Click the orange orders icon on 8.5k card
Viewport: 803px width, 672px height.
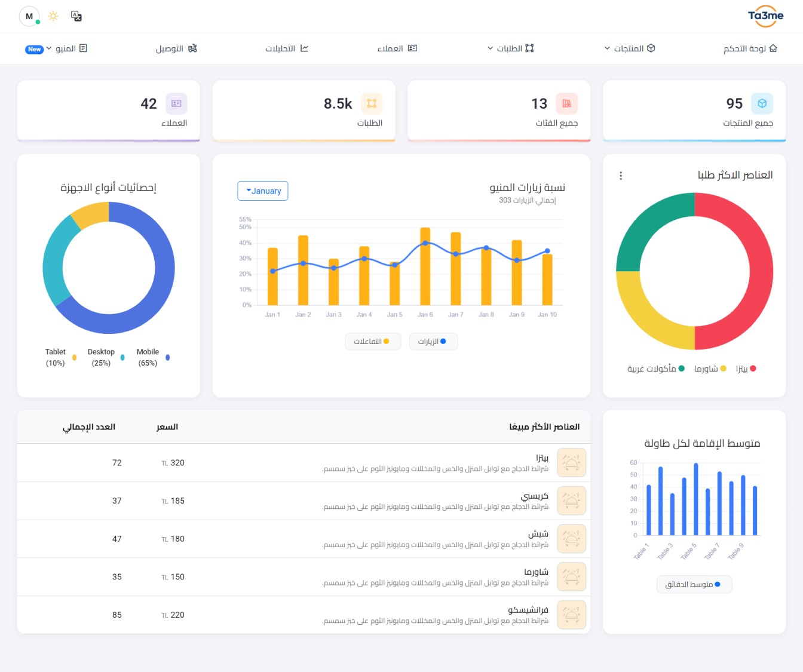pyautogui.click(x=372, y=103)
